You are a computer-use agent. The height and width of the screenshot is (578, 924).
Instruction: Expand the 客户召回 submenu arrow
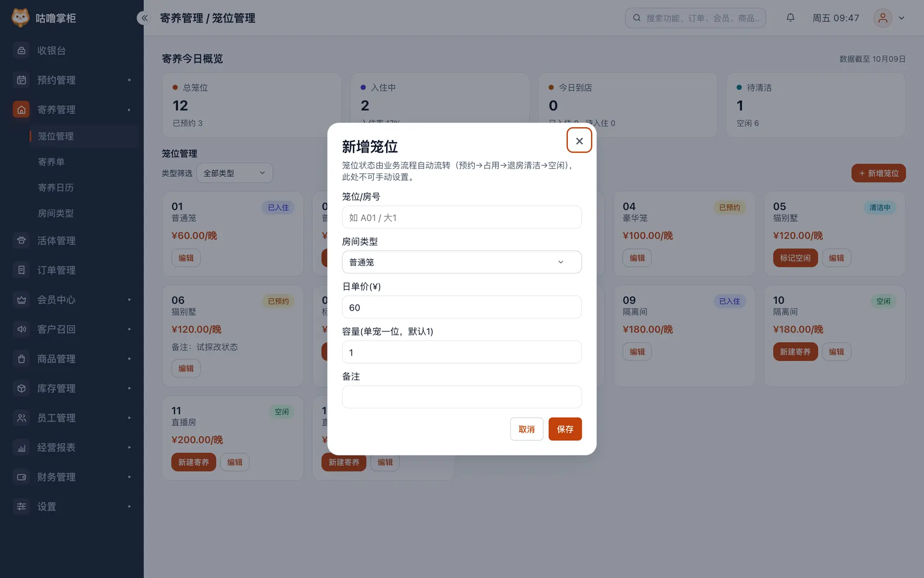[129, 329]
